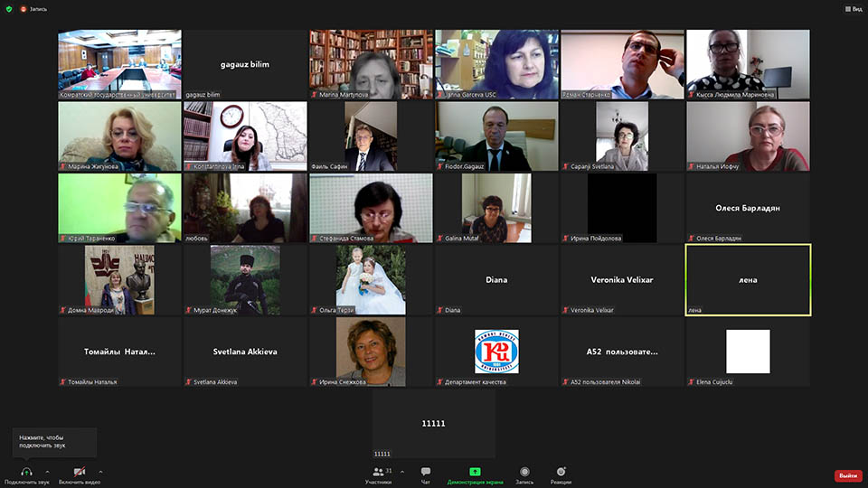Viewport: 868px width, 488px height.
Task: Select Marina Martynova's video tile
Action: point(371,64)
